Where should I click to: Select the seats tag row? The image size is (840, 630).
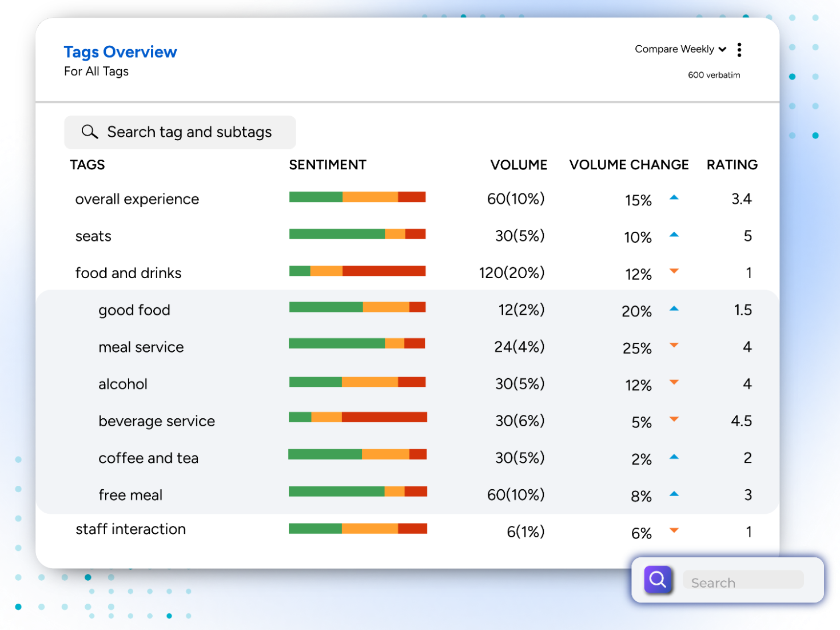click(x=93, y=236)
